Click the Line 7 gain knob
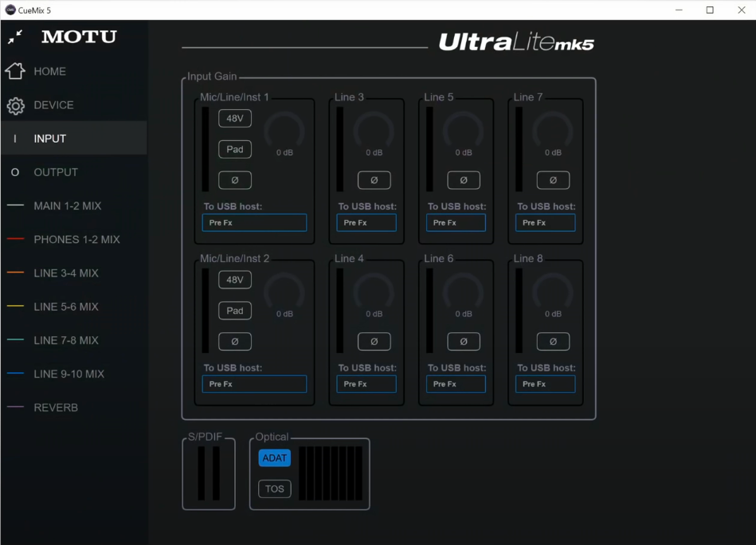The width and height of the screenshot is (756, 545). tap(553, 130)
